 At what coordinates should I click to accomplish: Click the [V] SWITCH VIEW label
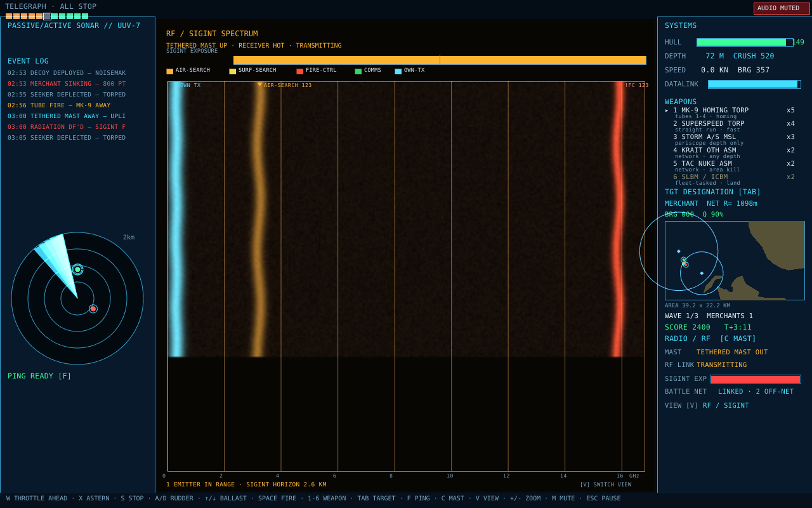[605, 485]
